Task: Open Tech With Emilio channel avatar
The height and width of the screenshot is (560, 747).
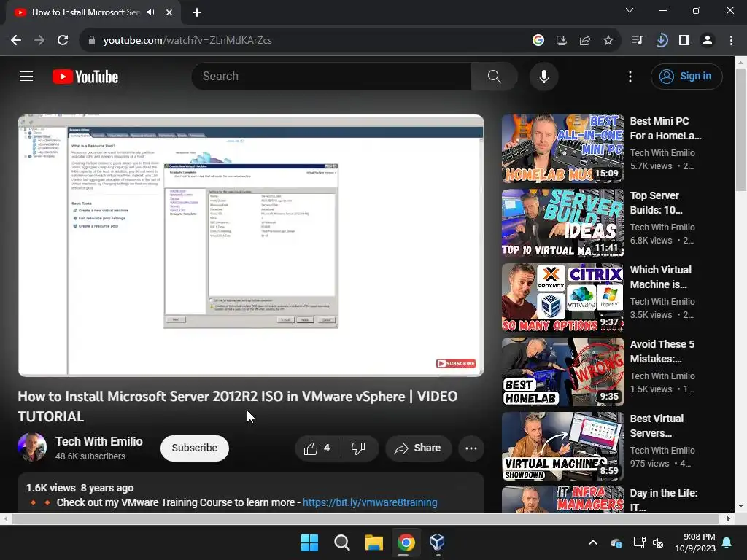Action: pyautogui.click(x=32, y=447)
